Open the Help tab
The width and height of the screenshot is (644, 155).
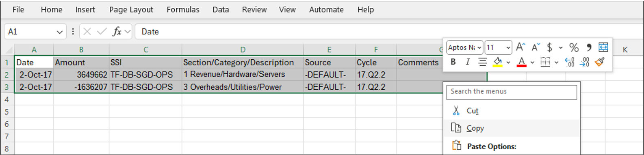coord(366,10)
